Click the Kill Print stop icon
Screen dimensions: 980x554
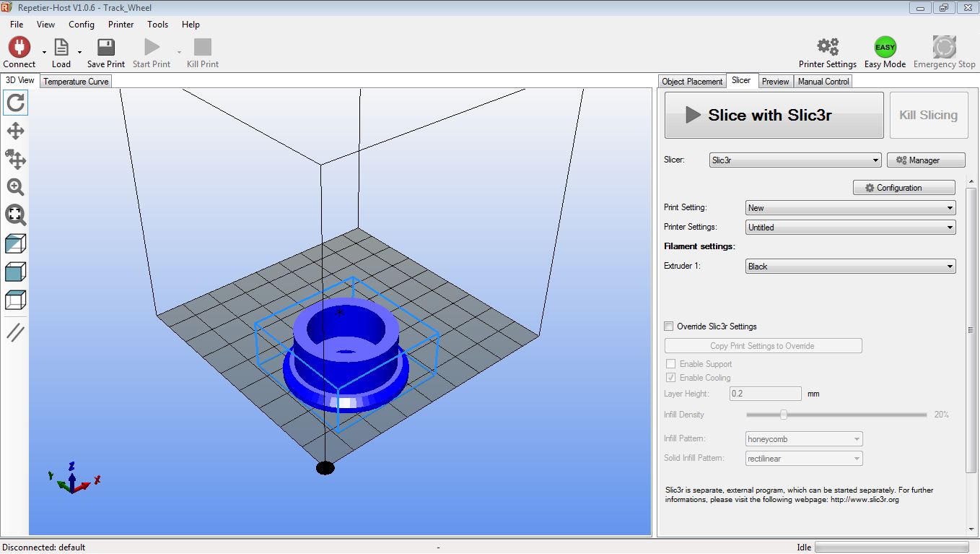pos(203,47)
